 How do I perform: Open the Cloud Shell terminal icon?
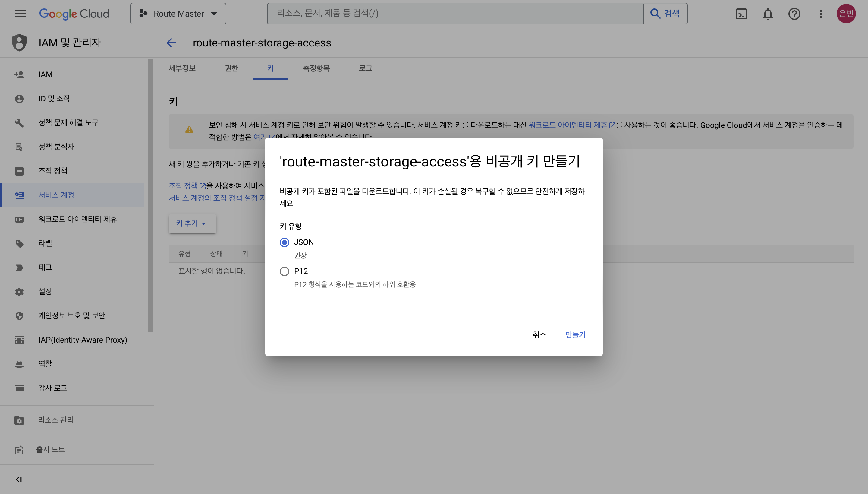coord(741,14)
